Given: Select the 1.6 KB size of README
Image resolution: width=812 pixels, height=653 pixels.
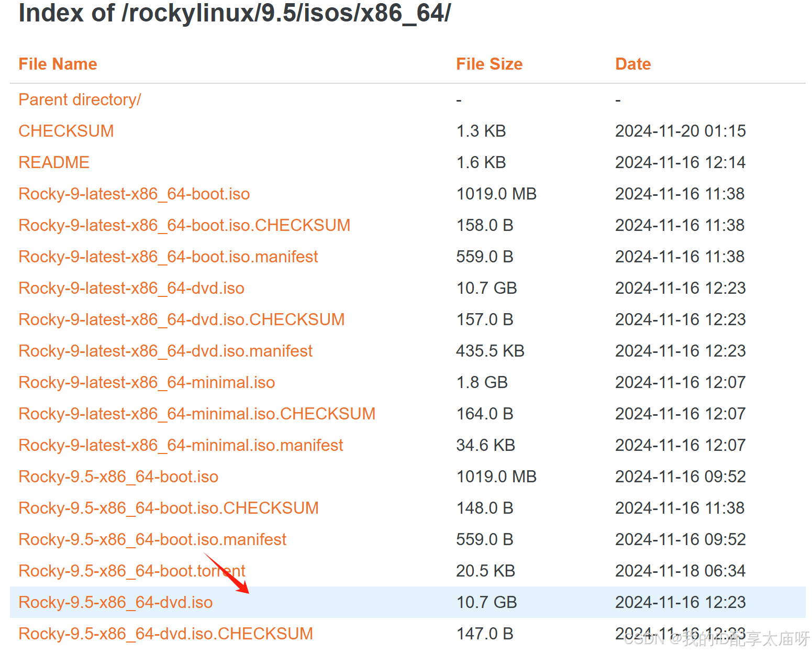Looking at the screenshot, I should point(481,162).
